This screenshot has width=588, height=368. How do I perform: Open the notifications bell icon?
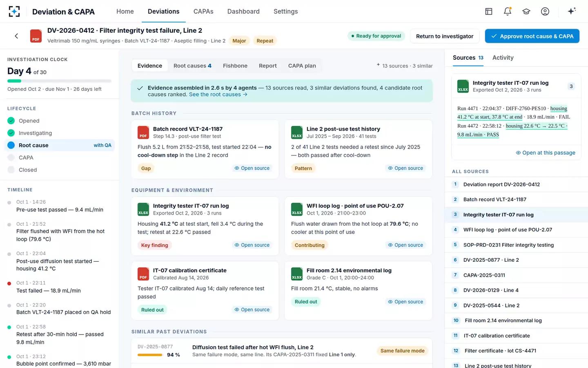coord(508,11)
